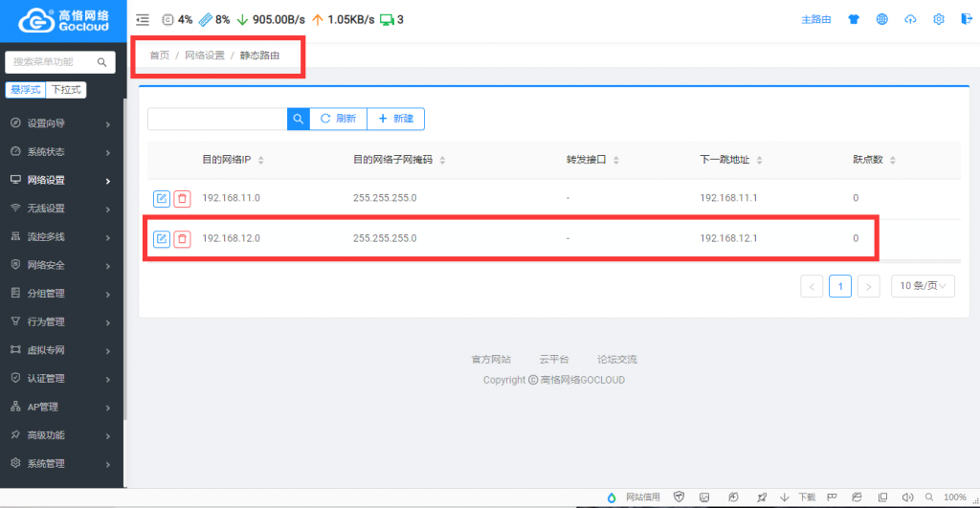Image resolution: width=980 pixels, height=508 pixels.
Task: Expand the 分组管理 menu
Action: pos(61,294)
